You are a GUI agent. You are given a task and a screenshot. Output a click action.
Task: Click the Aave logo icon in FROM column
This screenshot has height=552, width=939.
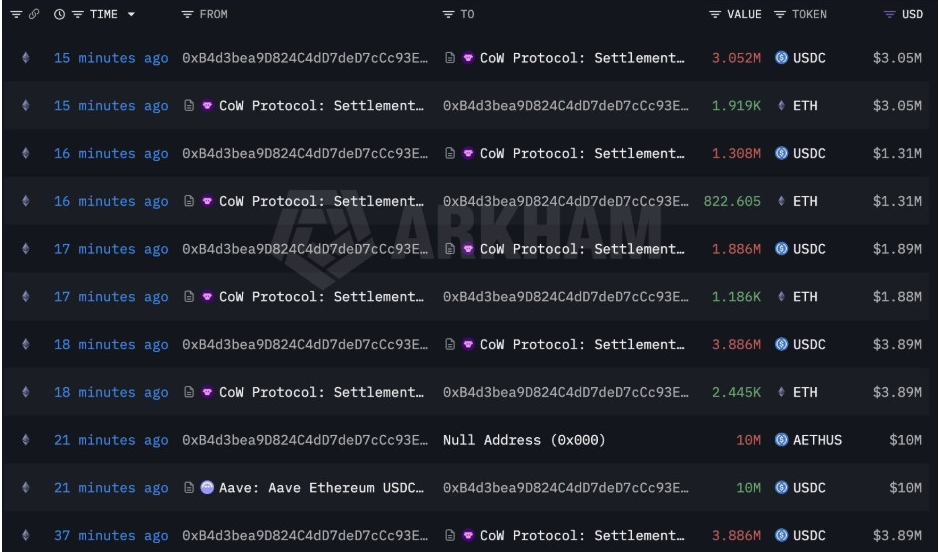207,487
